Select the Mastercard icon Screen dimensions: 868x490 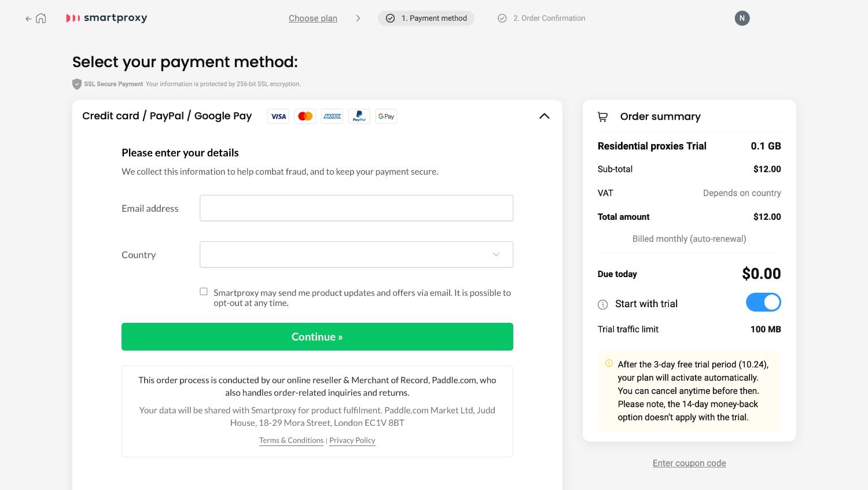(x=305, y=116)
